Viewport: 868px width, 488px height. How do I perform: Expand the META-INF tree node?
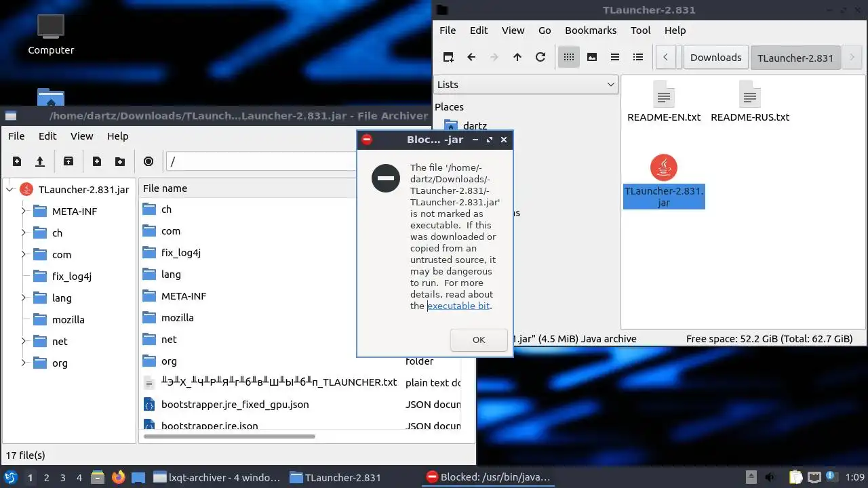pyautogui.click(x=24, y=211)
